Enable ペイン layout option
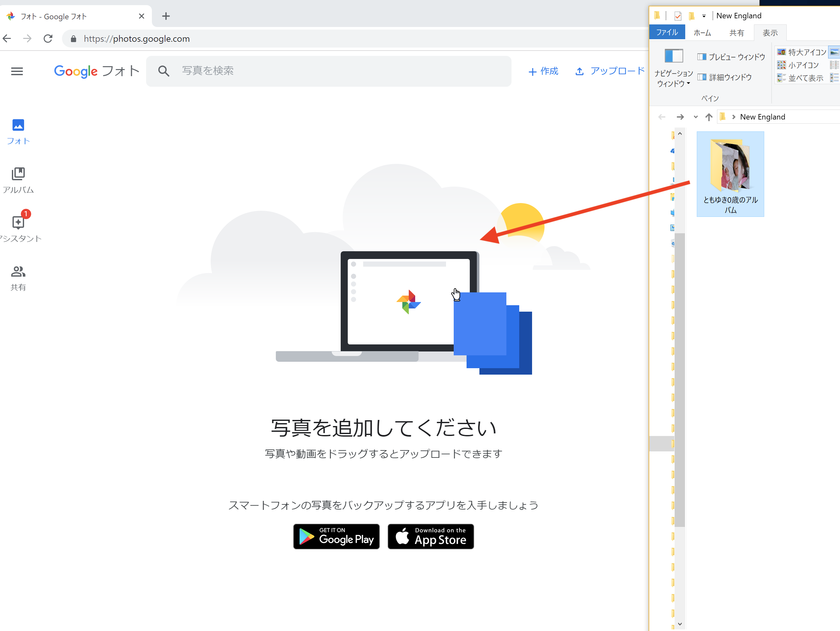This screenshot has width=840, height=631. 710,98
